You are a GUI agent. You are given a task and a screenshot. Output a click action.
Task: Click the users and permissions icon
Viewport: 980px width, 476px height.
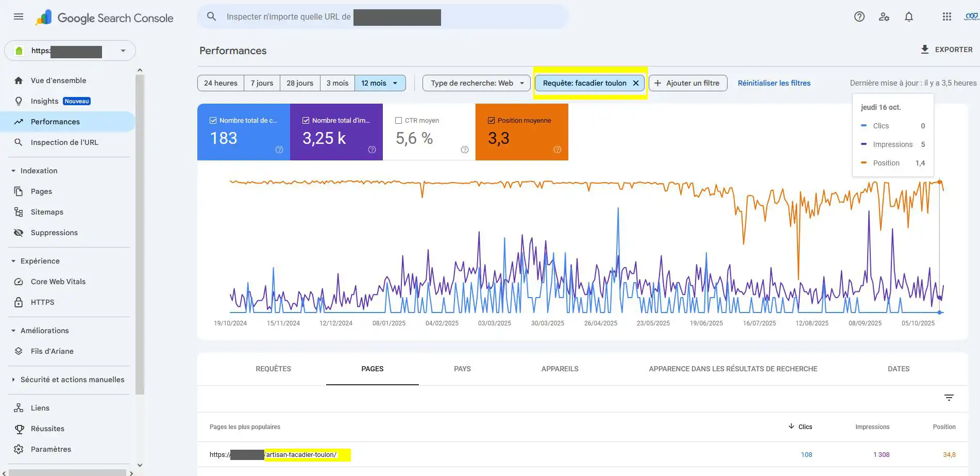(x=884, y=17)
